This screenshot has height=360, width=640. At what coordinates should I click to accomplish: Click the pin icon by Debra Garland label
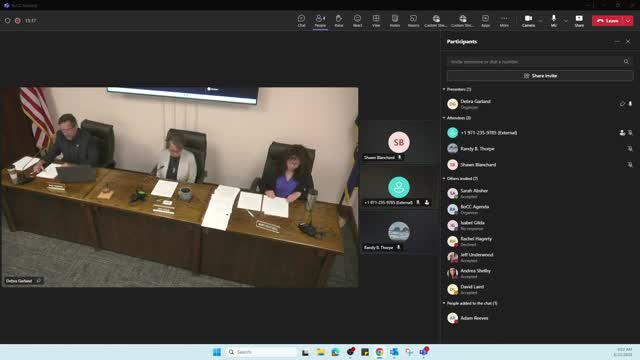pyautogui.click(x=39, y=281)
